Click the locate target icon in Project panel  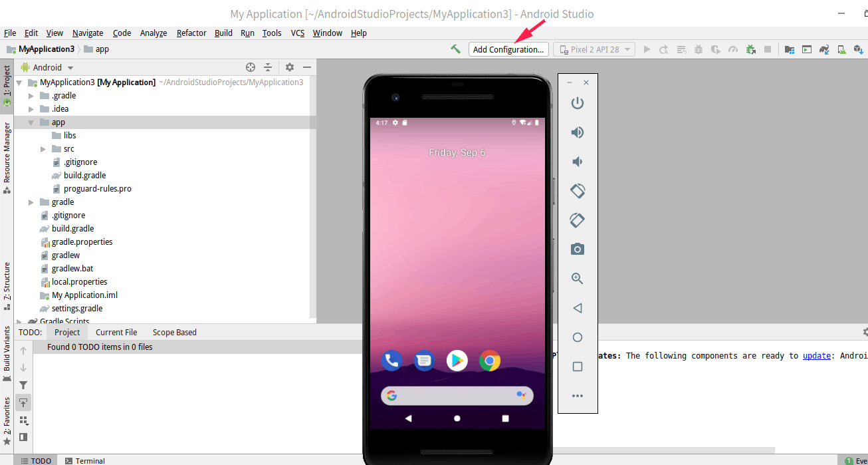251,67
